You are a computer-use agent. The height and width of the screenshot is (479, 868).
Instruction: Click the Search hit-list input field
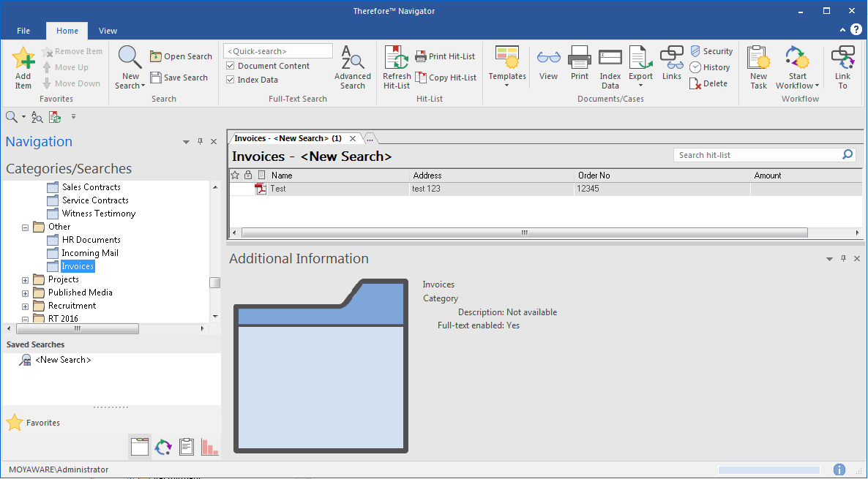(757, 155)
